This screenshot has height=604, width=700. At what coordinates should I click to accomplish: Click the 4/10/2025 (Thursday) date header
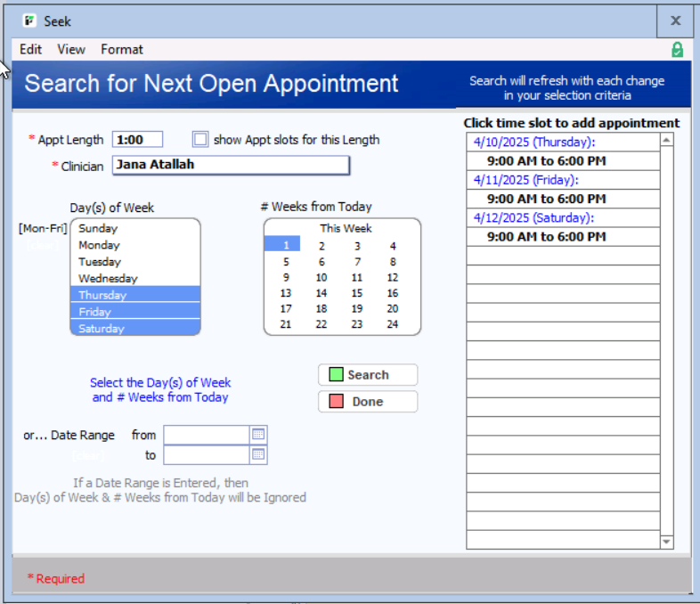coord(563,142)
